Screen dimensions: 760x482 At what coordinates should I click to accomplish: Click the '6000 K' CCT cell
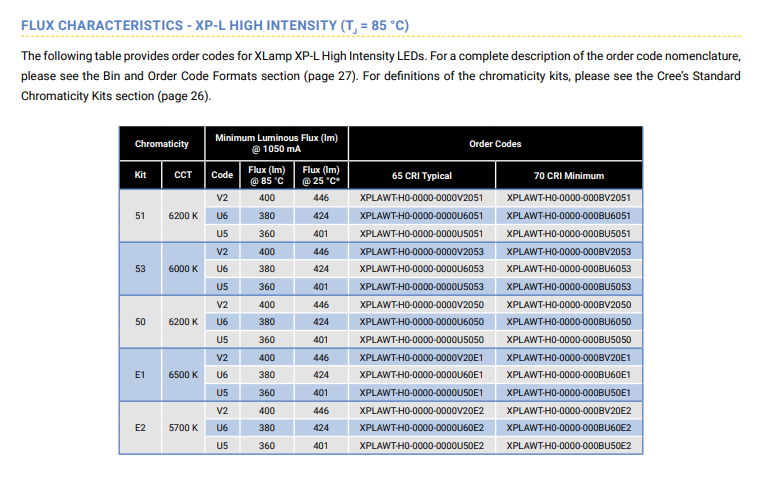pyautogui.click(x=183, y=269)
